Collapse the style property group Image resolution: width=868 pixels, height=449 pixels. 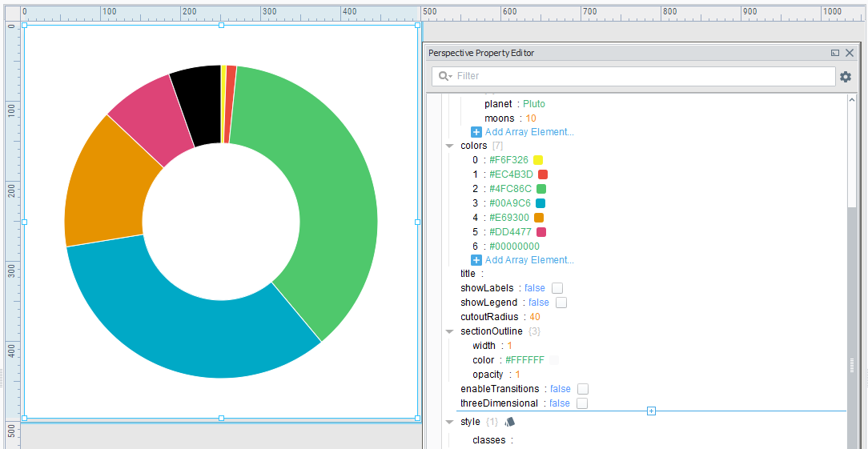[x=449, y=422]
